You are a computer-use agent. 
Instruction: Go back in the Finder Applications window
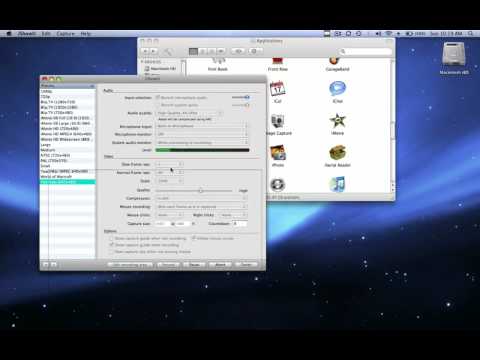point(146,51)
